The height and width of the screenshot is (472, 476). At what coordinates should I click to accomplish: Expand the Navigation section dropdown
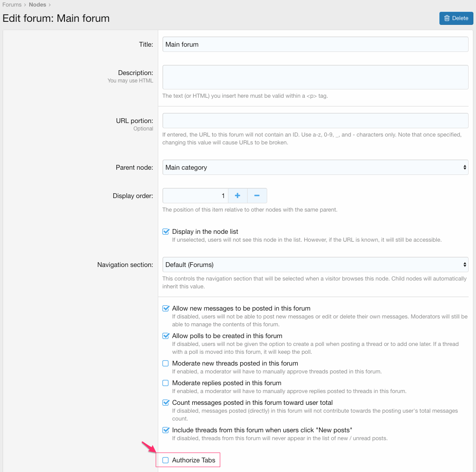click(315, 265)
